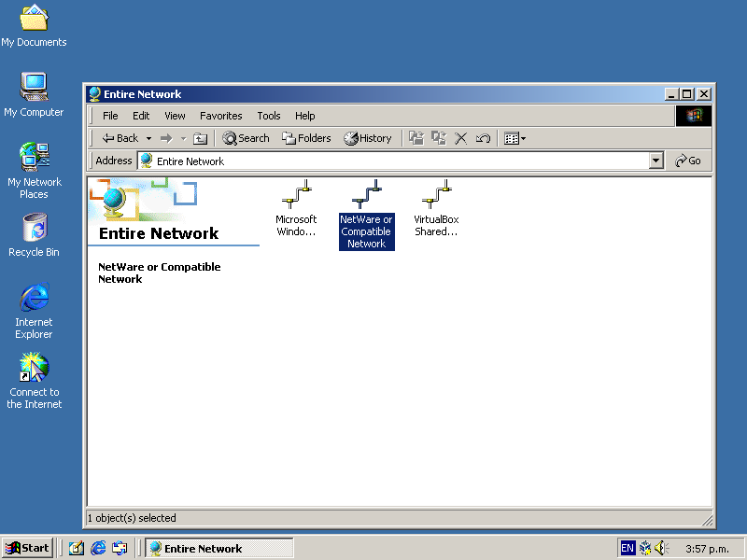Select the Recycle Bin desktop icon
Image resolution: width=747 pixels, height=560 pixels.
tap(34, 235)
